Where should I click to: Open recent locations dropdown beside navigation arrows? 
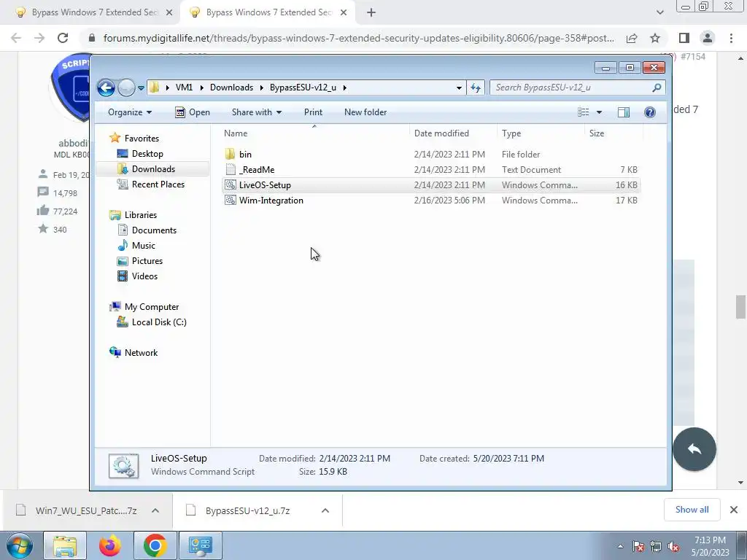tap(141, 88)
